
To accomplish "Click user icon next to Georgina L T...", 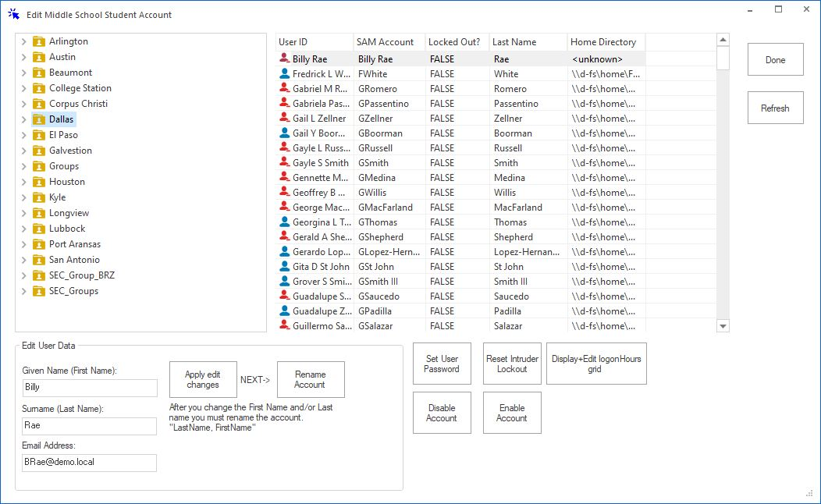I will point(284,222).
